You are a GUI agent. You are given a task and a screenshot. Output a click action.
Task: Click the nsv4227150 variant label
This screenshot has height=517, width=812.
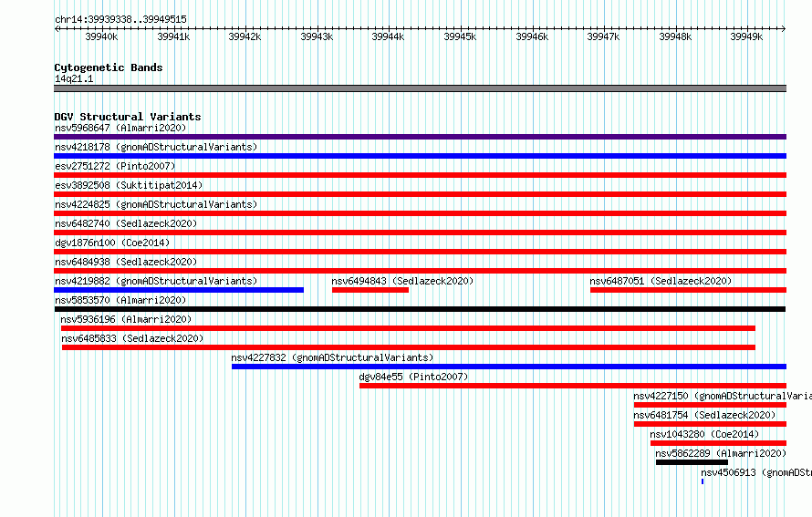723,396
